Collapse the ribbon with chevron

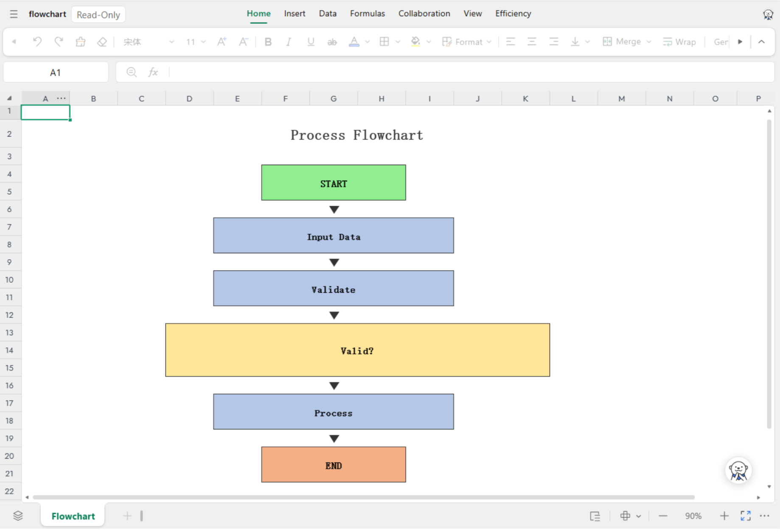762,42
